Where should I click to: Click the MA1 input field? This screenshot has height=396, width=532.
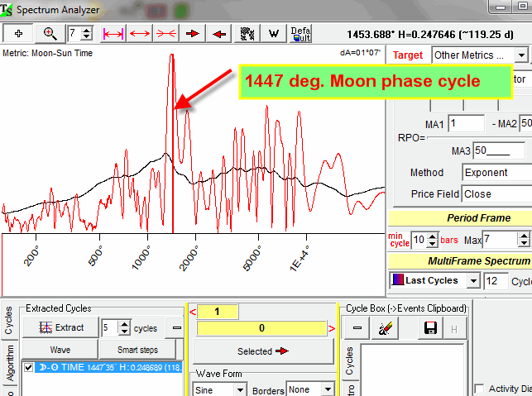pos(466,122)
